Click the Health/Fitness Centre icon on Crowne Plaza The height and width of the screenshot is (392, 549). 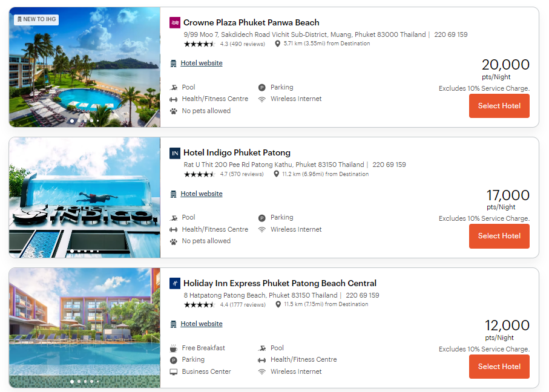pos(173,99)
